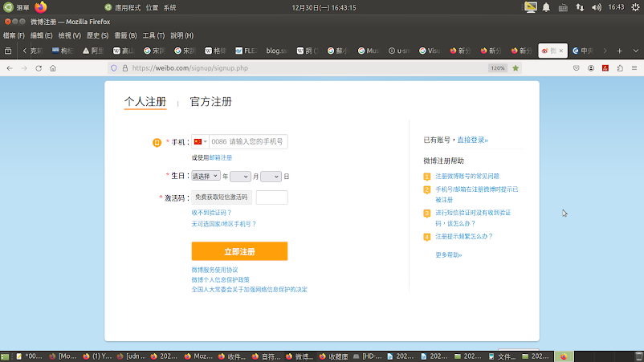Open the 編輯 (E) menu

42,35
